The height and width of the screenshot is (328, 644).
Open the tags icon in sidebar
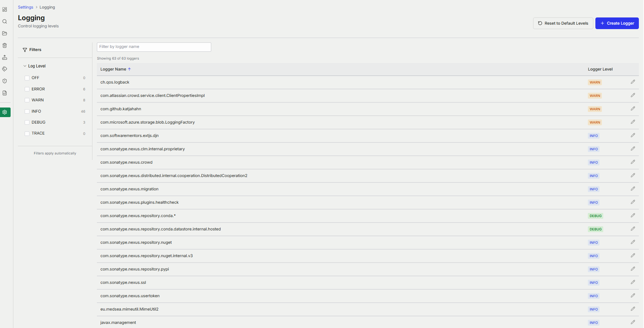pyautogui.click(x=4, y=69)
